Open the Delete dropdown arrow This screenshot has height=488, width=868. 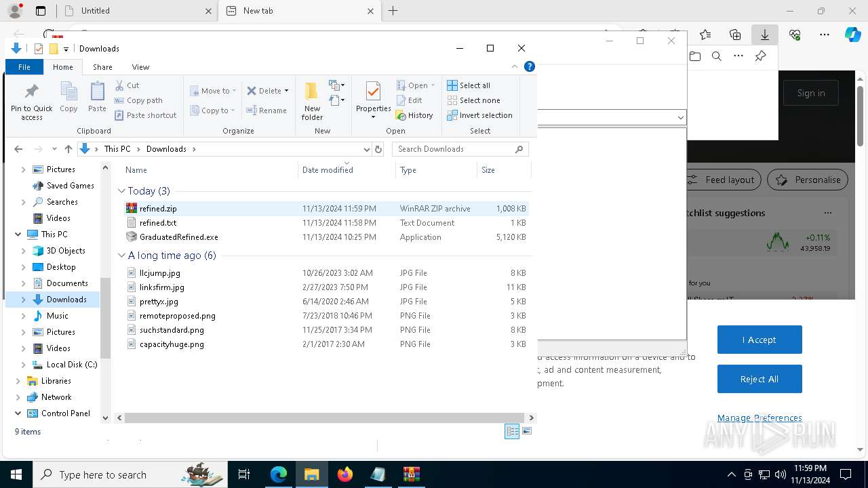point(286,91)
